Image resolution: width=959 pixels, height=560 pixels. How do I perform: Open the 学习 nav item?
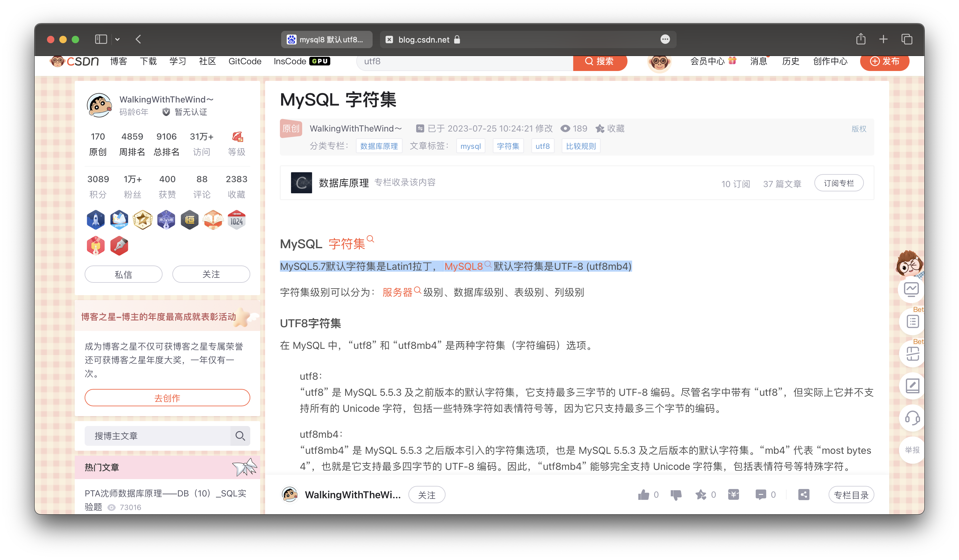(x=178, y=62)
